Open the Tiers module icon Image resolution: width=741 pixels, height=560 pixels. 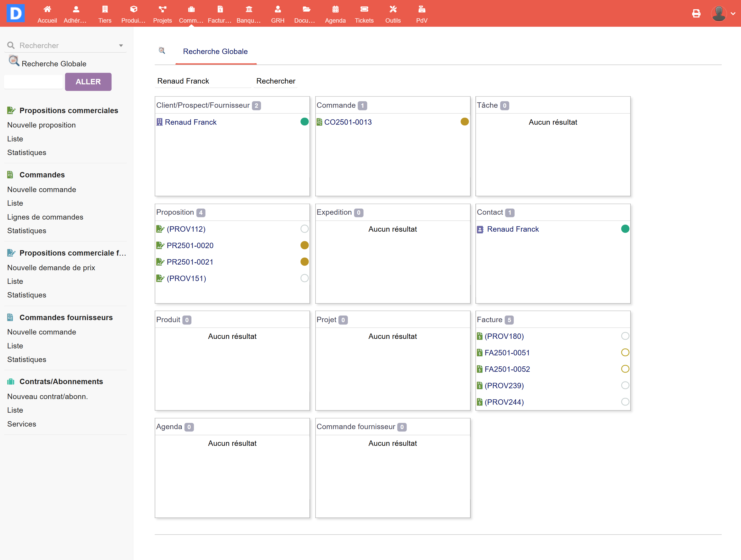(x=104, y=9)
